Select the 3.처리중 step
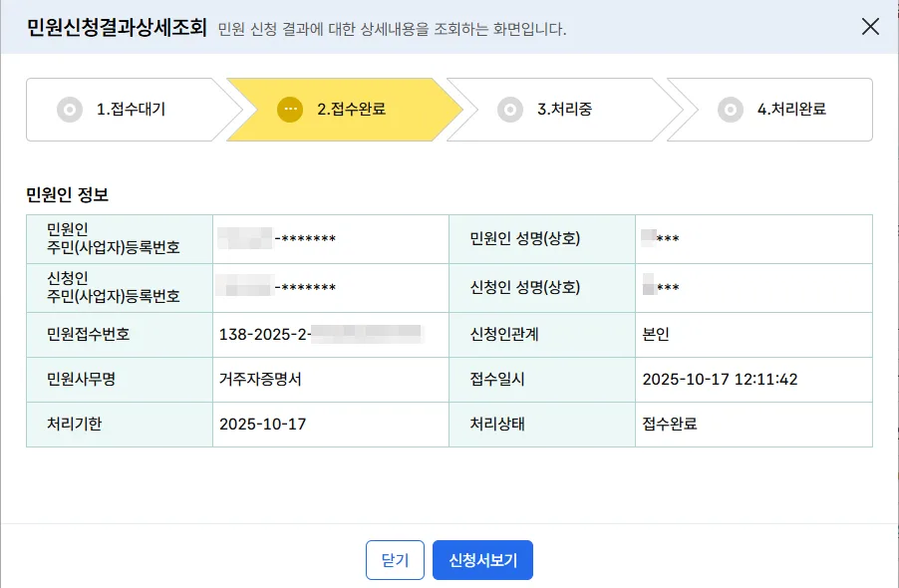Image resolution: width=899 pixels, height=588 pixels. (564, 110)
